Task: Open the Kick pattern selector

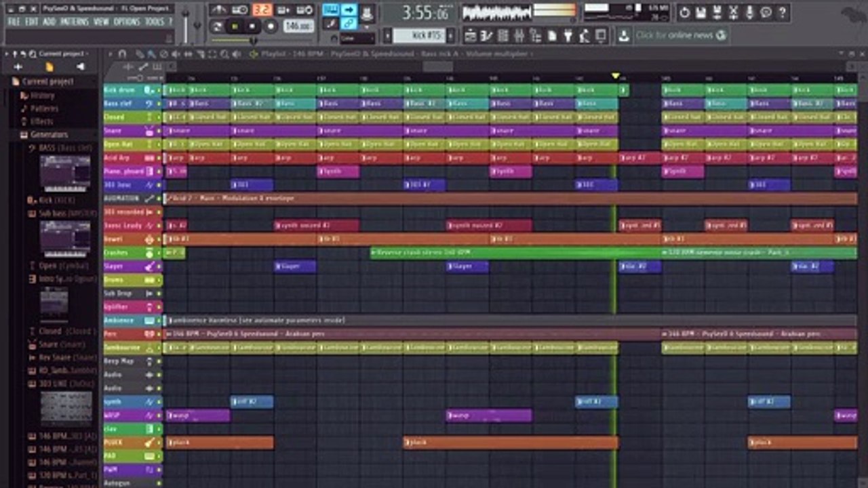Action: 420,35
